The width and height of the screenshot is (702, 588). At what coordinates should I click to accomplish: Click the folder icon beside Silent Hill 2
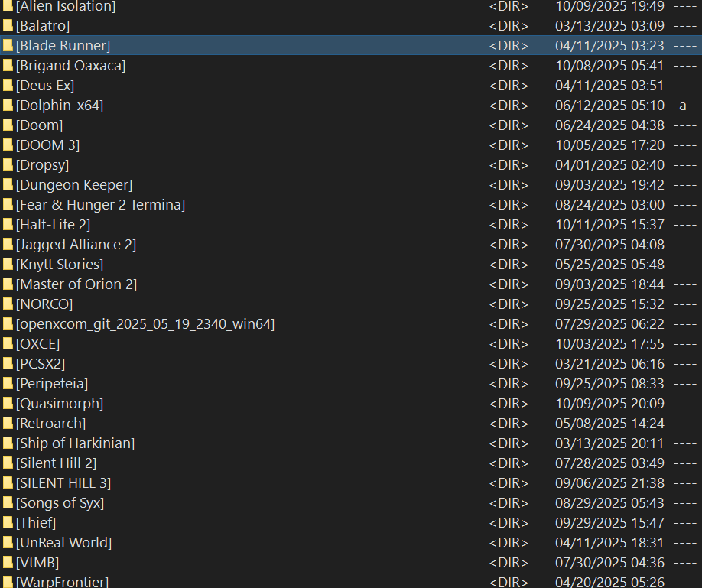[8, 463]
